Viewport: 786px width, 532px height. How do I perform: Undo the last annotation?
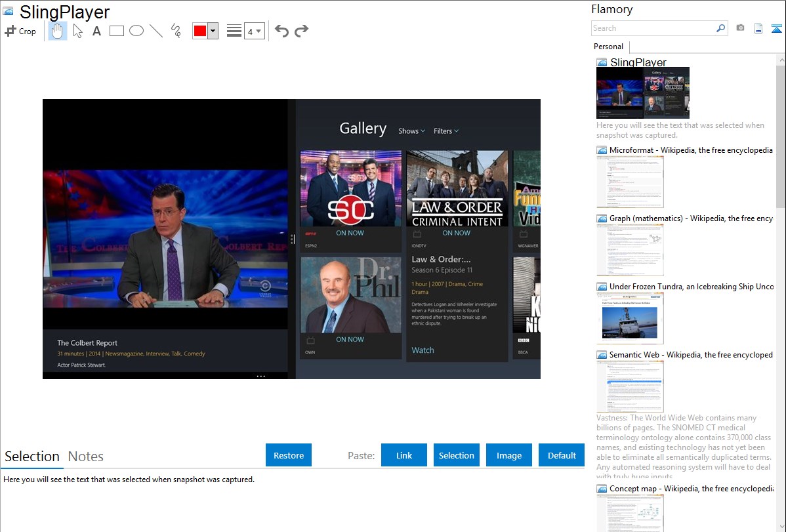coord(281,31)
